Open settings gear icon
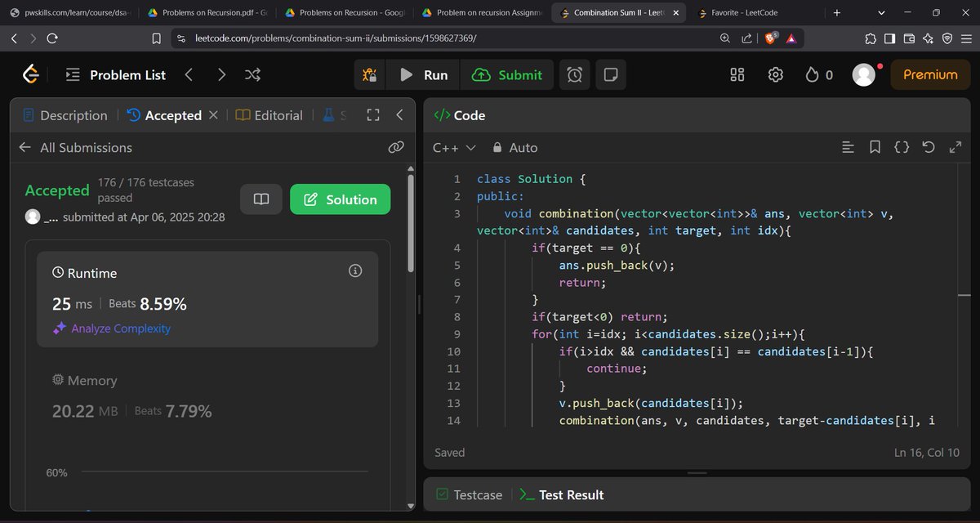 click(776, 74)
